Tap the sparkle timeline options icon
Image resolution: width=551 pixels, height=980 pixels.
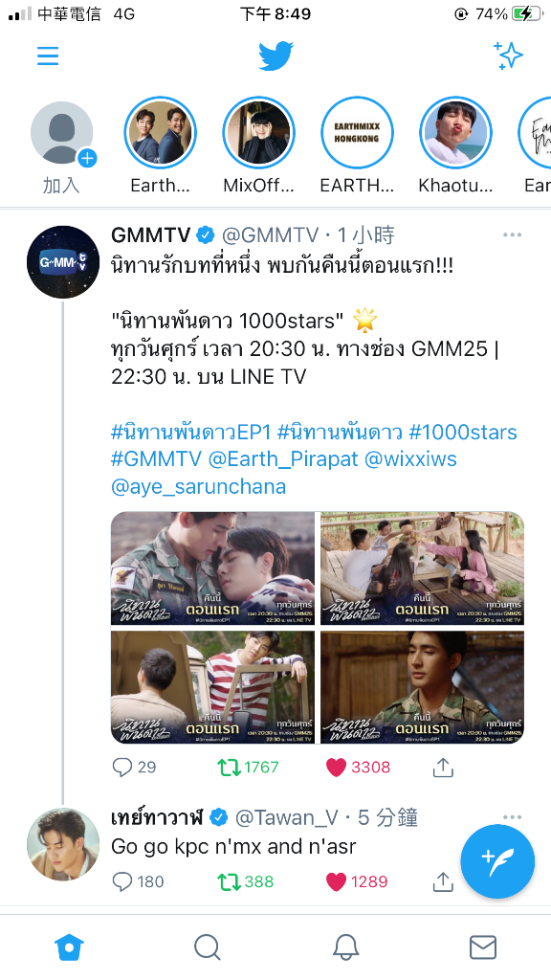(508, 56)
